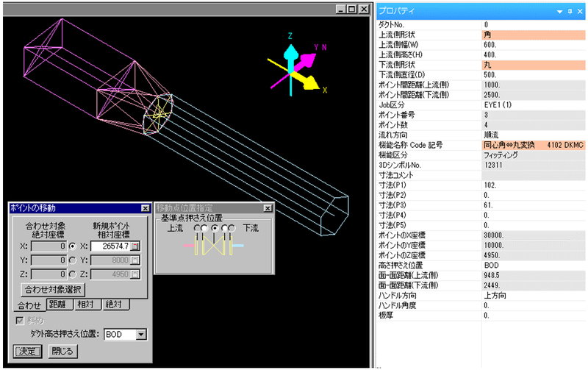This screenshot has width=588, height=370.
Task: Select the X relative coordinate radio button
Action: (72, 245)
